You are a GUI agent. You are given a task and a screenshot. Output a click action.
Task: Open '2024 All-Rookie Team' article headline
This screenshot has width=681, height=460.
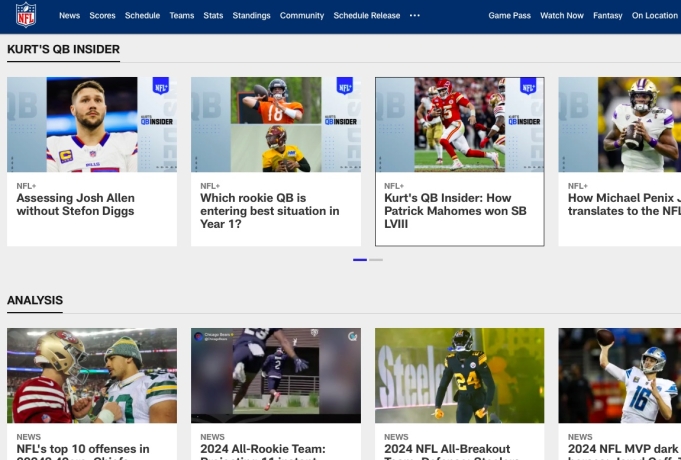[x=263, y=451]
